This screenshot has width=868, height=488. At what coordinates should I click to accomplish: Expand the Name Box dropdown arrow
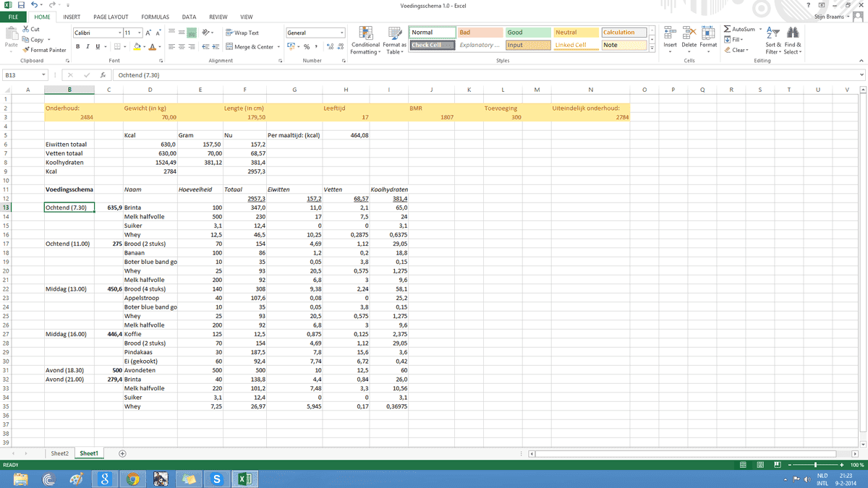pos(44,74)
